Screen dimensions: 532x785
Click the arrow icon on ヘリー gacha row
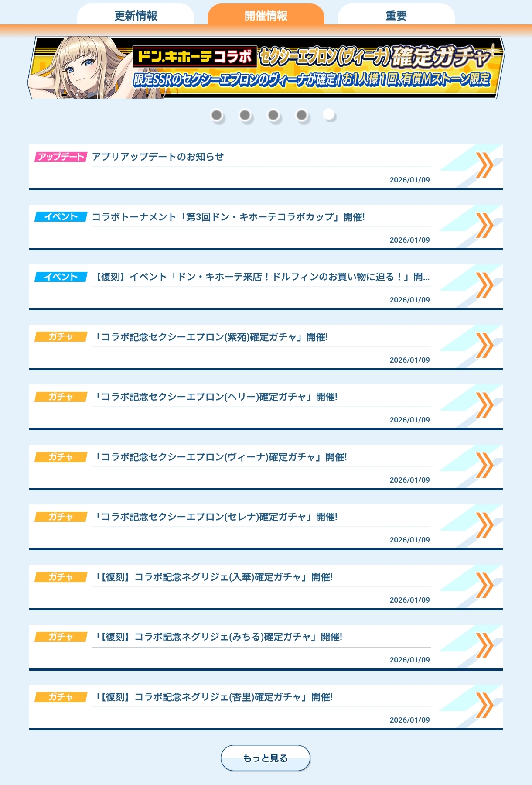pyautogui.click(x=484, y=405)
